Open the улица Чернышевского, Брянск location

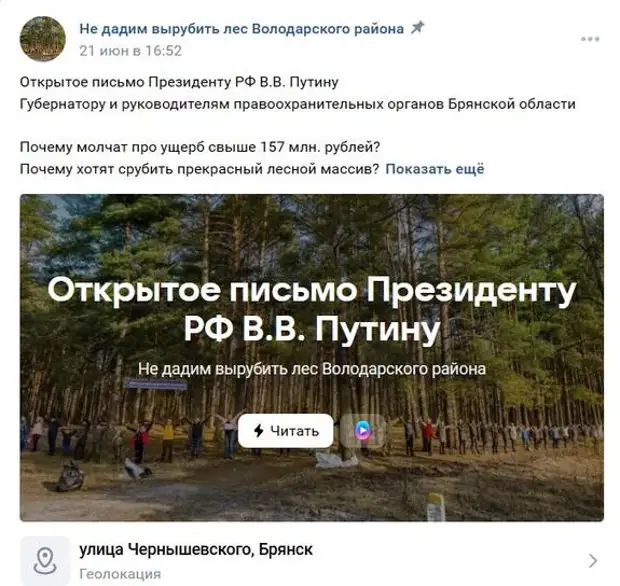pyautogui.click(x=196, y=549)
